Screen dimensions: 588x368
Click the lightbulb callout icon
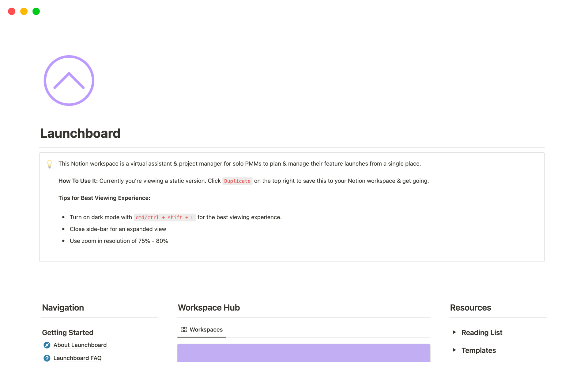point(49,164)
